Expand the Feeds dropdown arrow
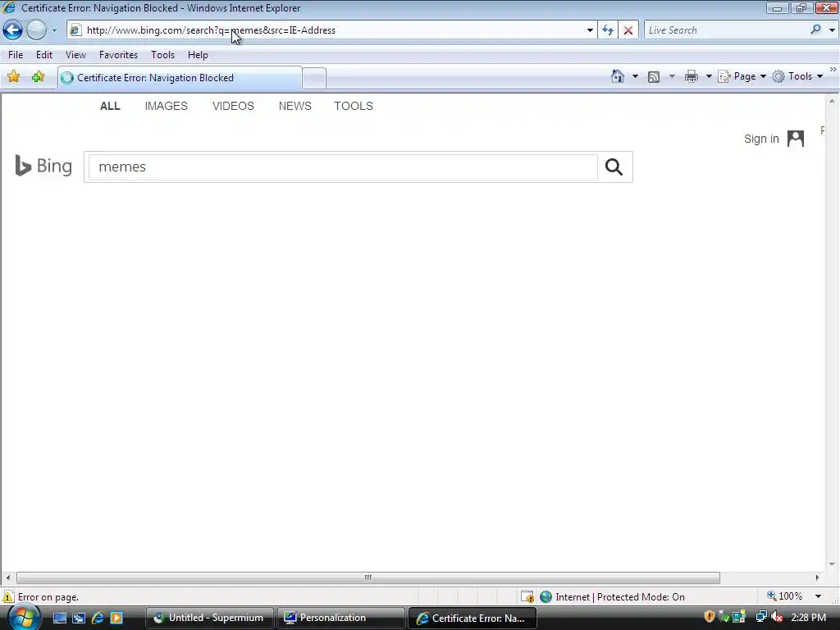Screen dimensions: 840x630 click(672, 76)
